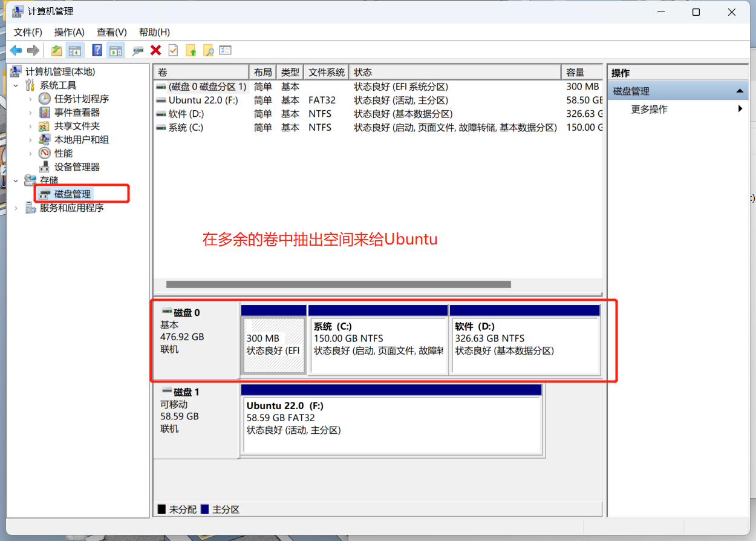Open the 文件(F) menu
The image size is (756, 541).
coord(28,32)
